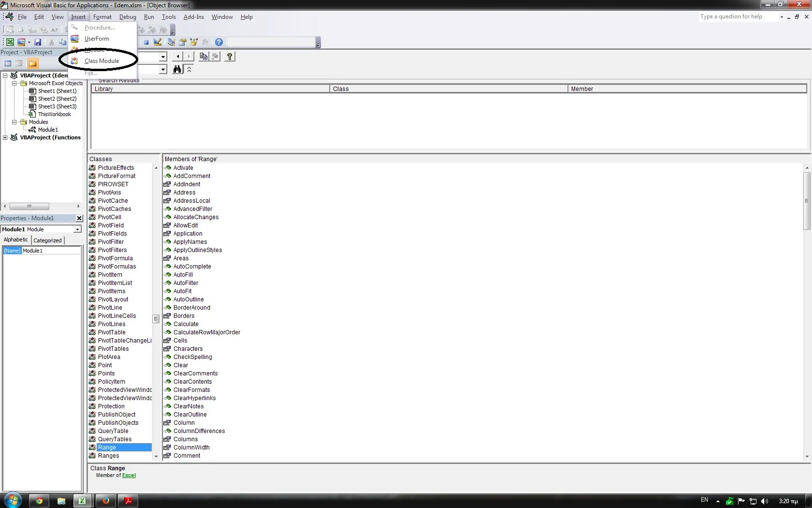Click Object Browser Help question mark button
Screen dimensions: 812x508
point(230,57)
